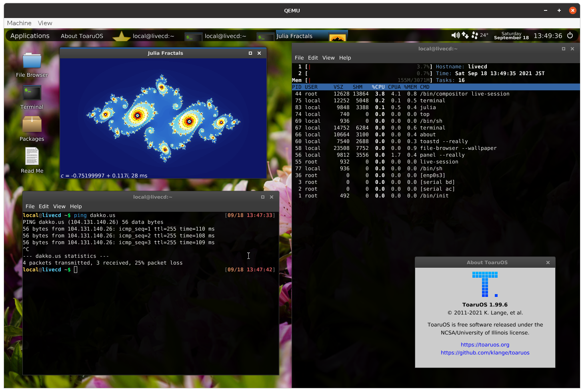Screen dimensions: 584x392
Task: Select the toastd --really process row
Action: 436,141
